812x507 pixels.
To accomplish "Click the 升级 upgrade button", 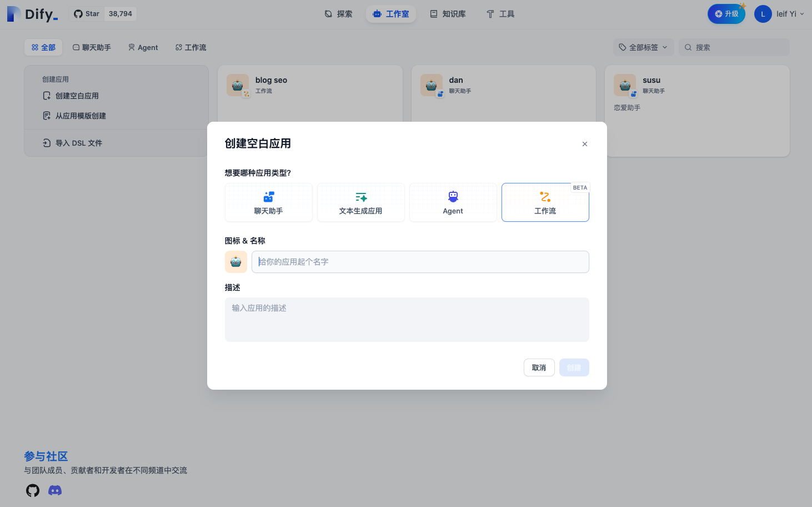I will (x=726, y=14).
